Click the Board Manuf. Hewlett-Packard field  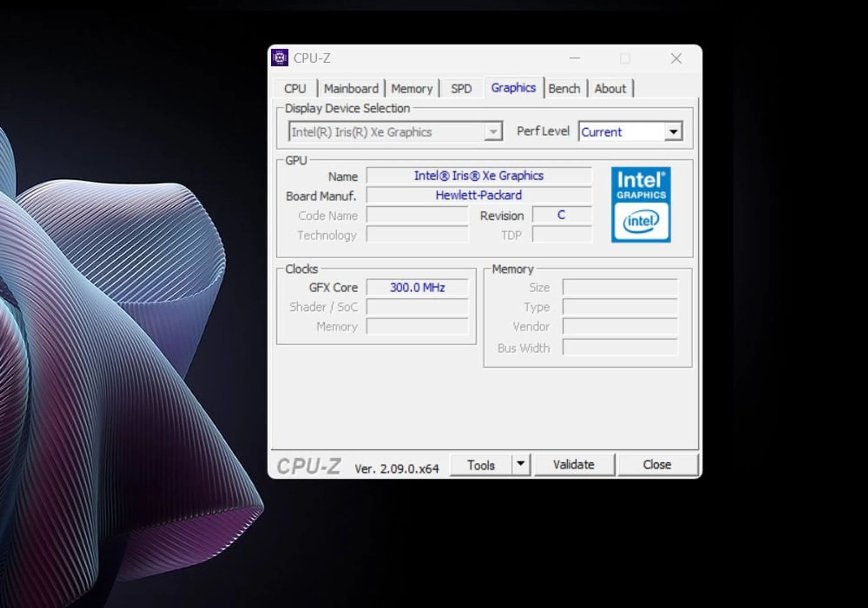[479, 195]
